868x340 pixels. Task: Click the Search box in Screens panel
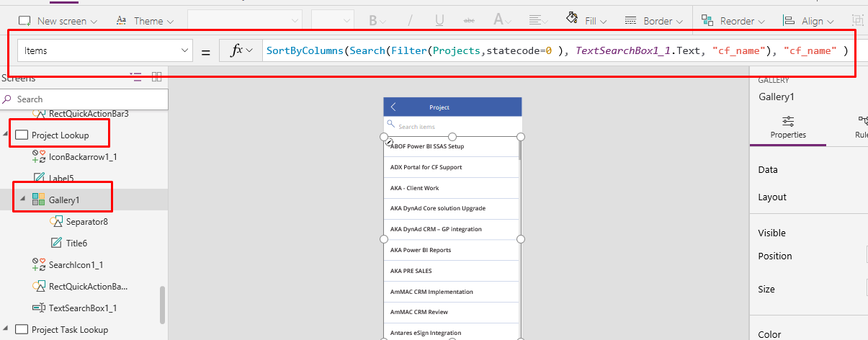point(84,99)
